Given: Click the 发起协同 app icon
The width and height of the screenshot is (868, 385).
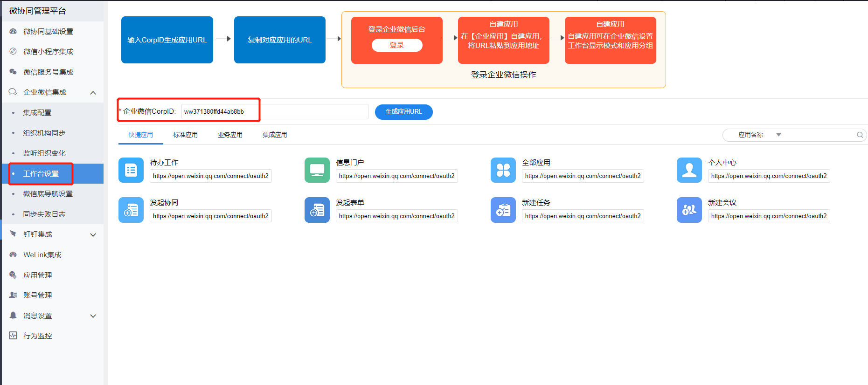Looking at the screenshot, I should 131,210.
